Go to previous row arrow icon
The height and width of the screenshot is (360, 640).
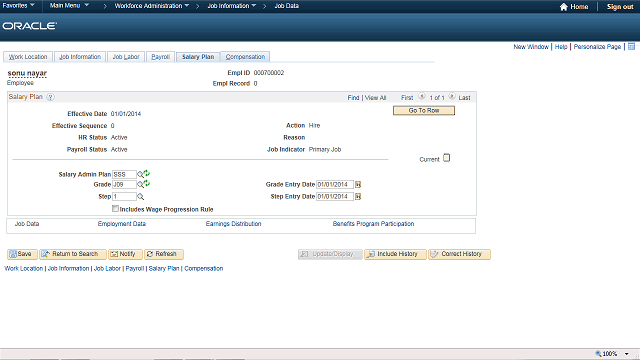[x=422, y=97]
